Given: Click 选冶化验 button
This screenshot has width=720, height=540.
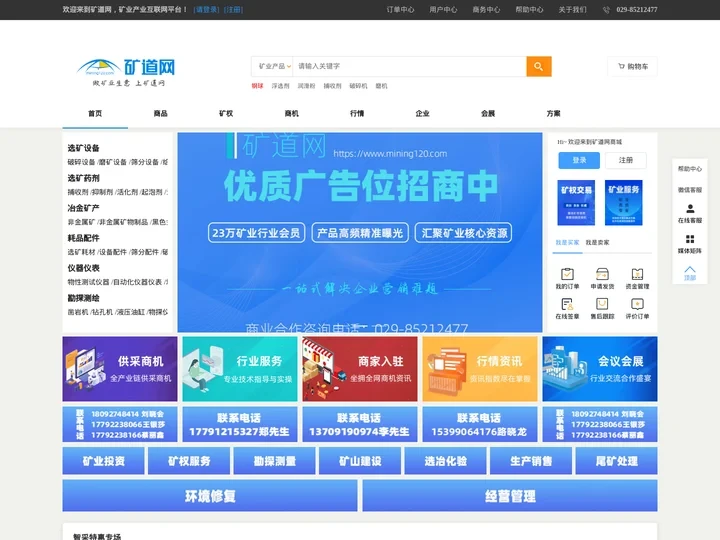Looking at the screenshot, I should 445,461.
